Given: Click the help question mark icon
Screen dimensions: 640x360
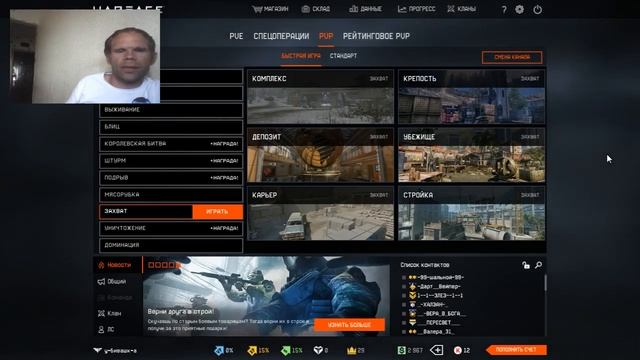Looking at the screenshot, I should tap(504, 9).
